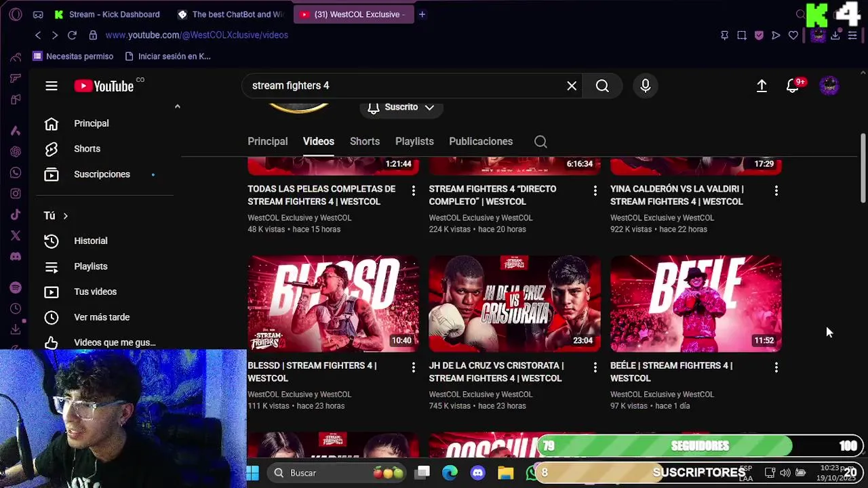Open the Playlists channel tab
Viewport: 868px width, 488px height.
pyautogui.click(x=414, y=141)
